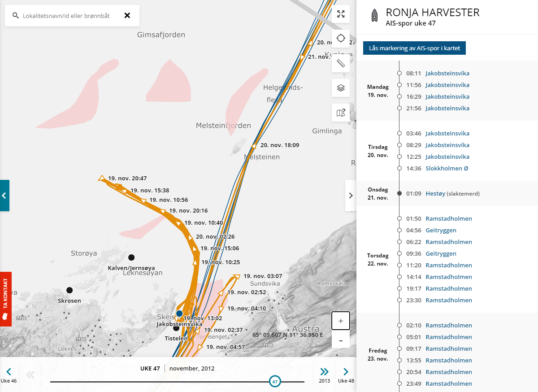Screen dimensions: 538x392
Task: Open 19:17 Ramstadholmen link
Action: tap(449, 288)
